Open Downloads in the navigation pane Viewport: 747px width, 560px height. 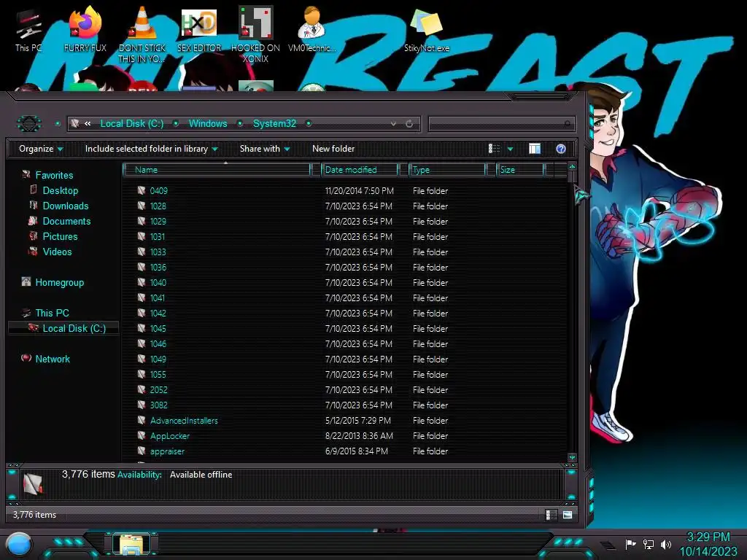(x=65, y=206)
